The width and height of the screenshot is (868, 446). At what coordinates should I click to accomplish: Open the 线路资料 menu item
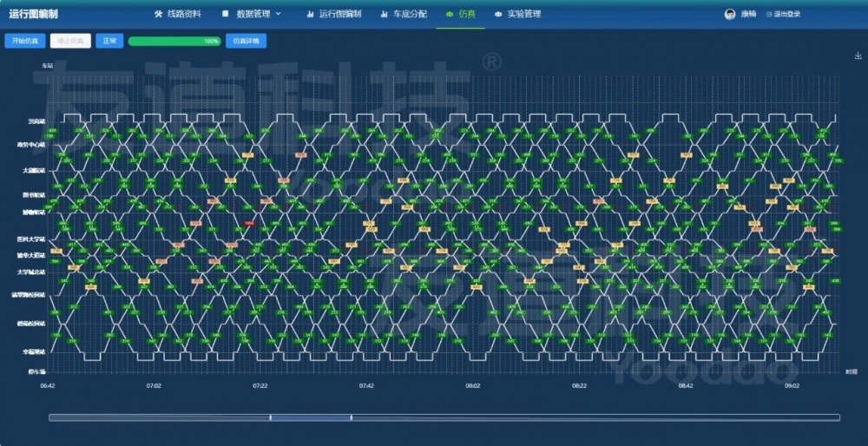point(184,14)
